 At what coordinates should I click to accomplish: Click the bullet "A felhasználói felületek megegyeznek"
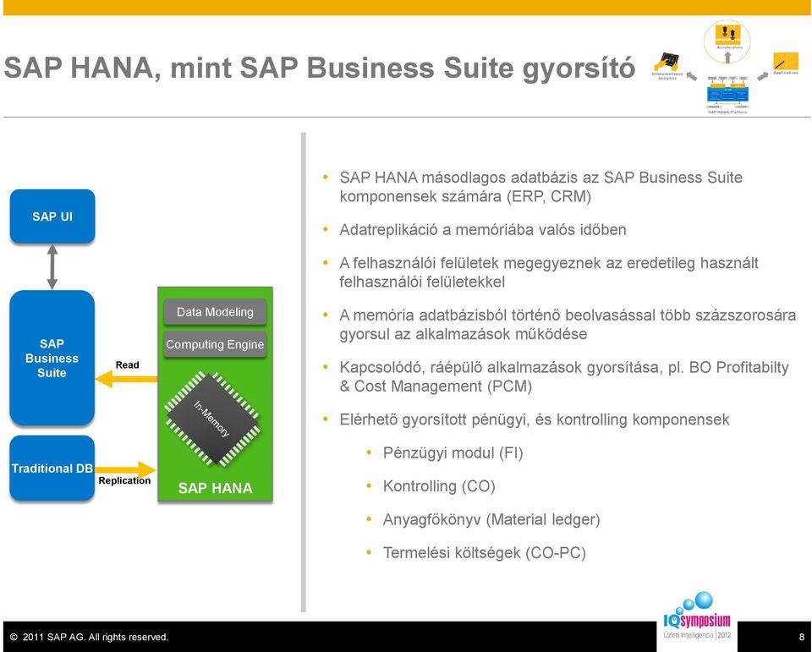click(549, 272)
